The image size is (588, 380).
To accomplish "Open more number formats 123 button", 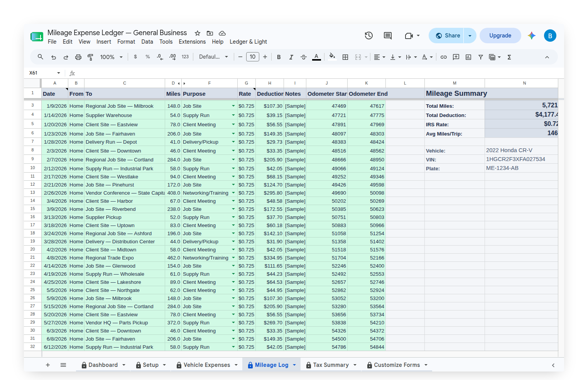I will (185, 57).
